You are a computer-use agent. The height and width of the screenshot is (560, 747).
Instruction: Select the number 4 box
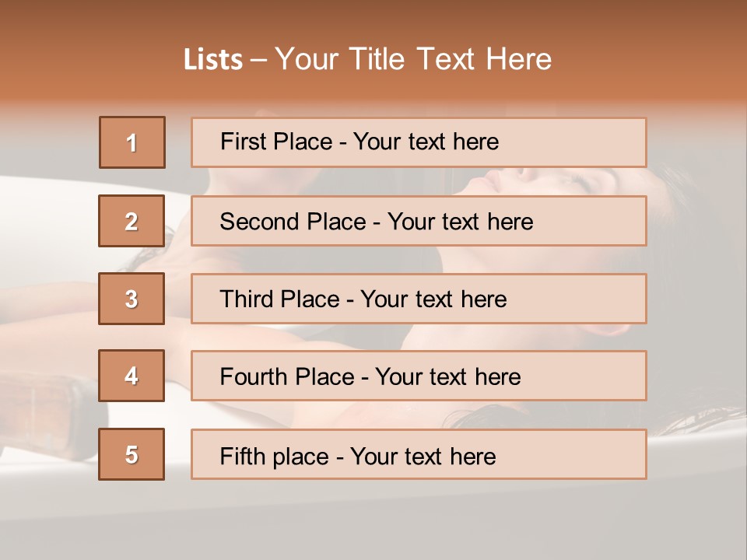(x=132, y=376)
